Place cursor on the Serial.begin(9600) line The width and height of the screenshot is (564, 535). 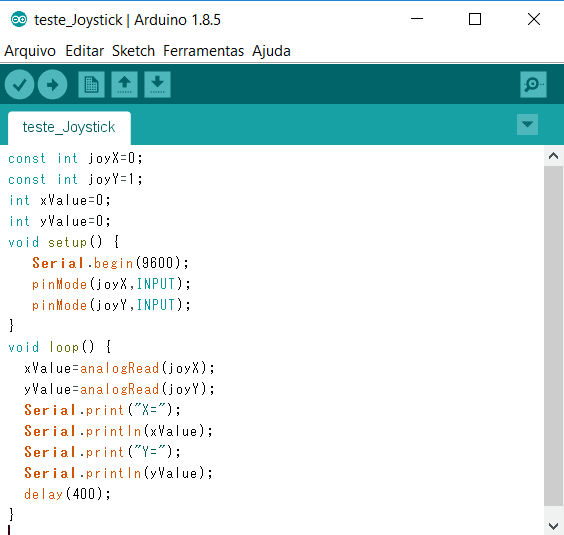pyautogui.click(x=110, y=263)
